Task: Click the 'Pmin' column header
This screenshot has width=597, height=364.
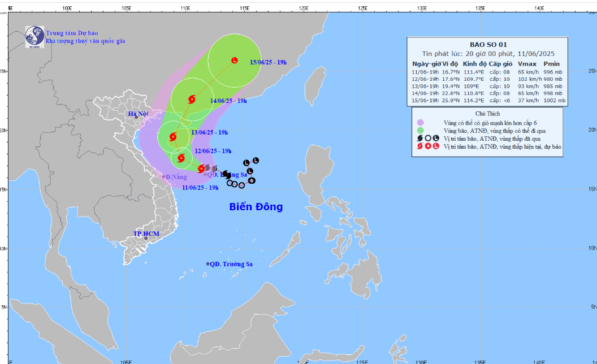Action: pyautogui.click(x=552, y=64)
